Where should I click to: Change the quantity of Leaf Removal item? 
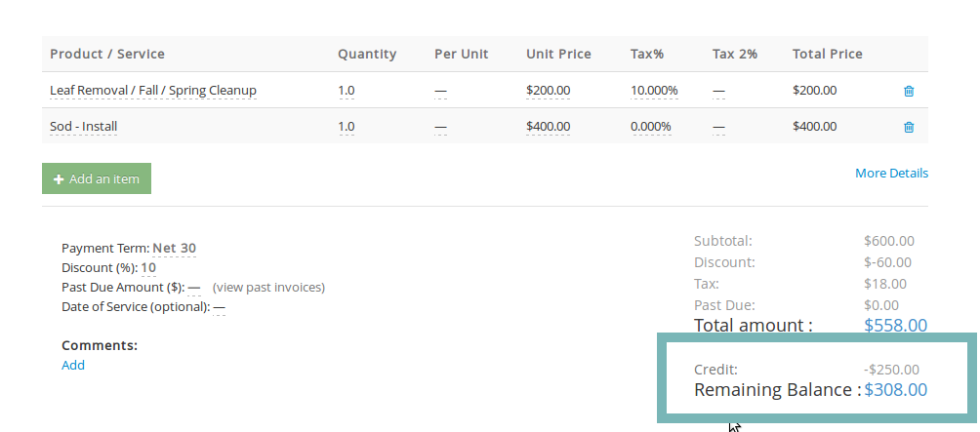tap(347, 91)
